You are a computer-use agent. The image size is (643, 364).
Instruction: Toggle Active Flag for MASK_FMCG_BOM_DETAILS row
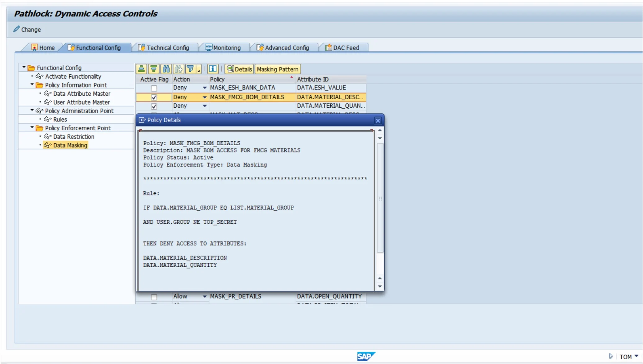click(154, 97)
